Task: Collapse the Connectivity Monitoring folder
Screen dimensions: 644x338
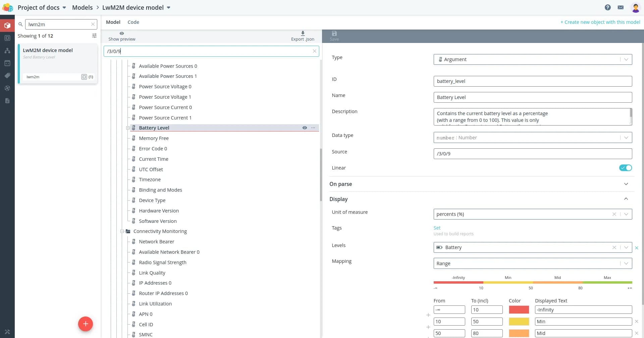Action: pos(122,231)
